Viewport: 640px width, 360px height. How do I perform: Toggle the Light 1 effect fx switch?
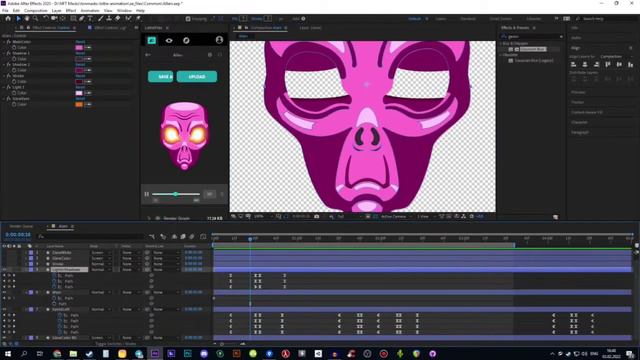click(x=9, y=87)
